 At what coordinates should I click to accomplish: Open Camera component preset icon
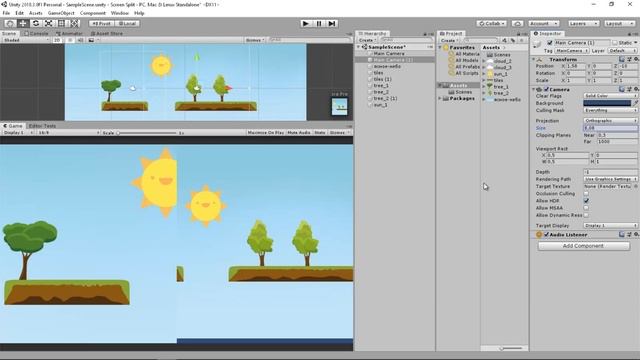point(629,89)
